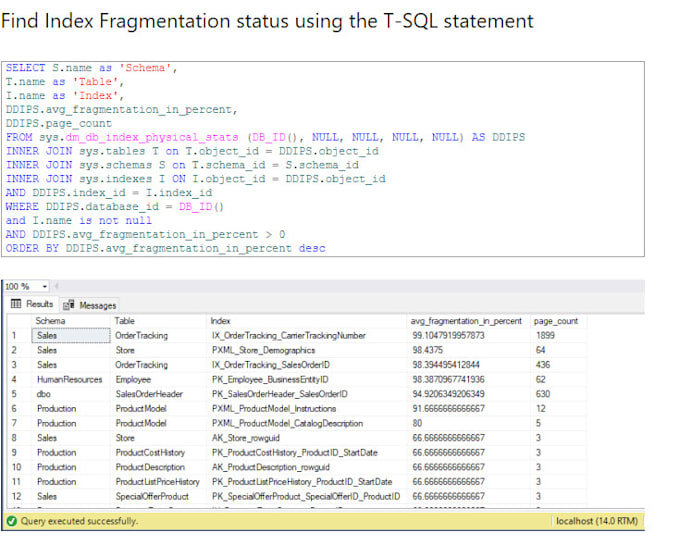Click fragmentation value 98.4375

pos(428,350)
